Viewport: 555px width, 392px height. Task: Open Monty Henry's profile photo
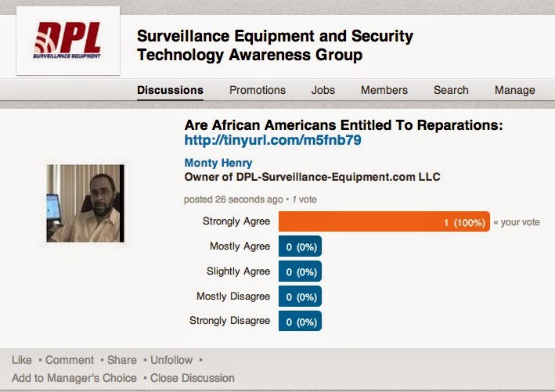(84, 203)
